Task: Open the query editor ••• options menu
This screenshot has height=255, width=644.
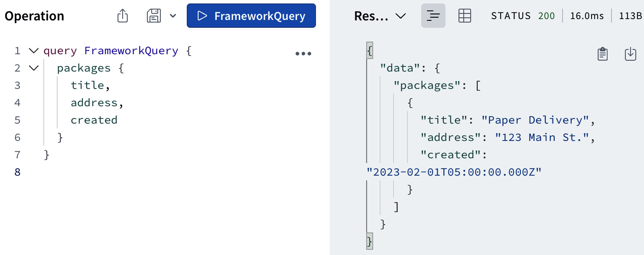Action: click(x=303, y=53)
